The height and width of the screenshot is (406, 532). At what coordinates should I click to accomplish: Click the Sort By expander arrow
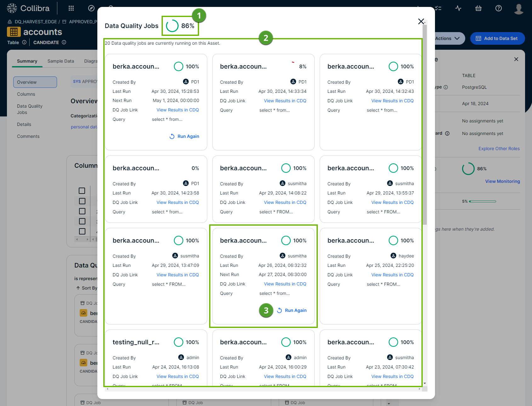(x=78, y=288)
